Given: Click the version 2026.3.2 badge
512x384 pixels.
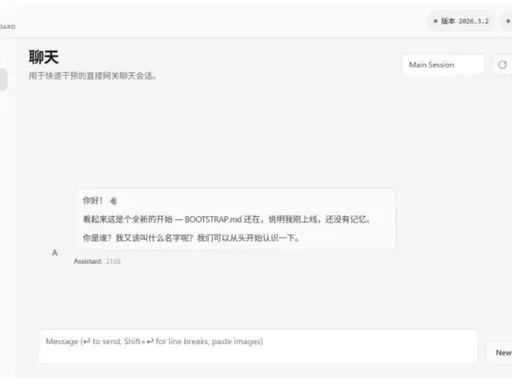Looking at the screenshot, I should (461, 21).
